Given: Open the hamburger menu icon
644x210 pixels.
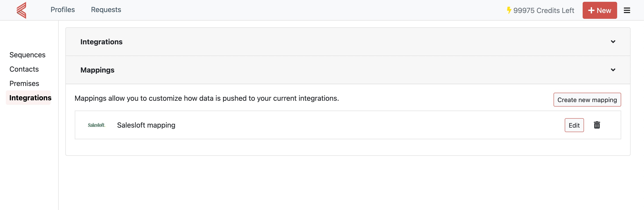Looking at the screenshot, I should (x=627, y=11).
